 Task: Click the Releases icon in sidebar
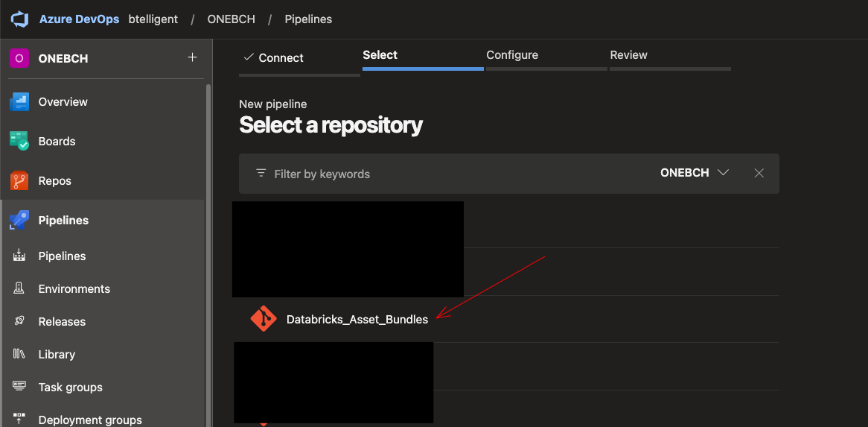point(19,322)
